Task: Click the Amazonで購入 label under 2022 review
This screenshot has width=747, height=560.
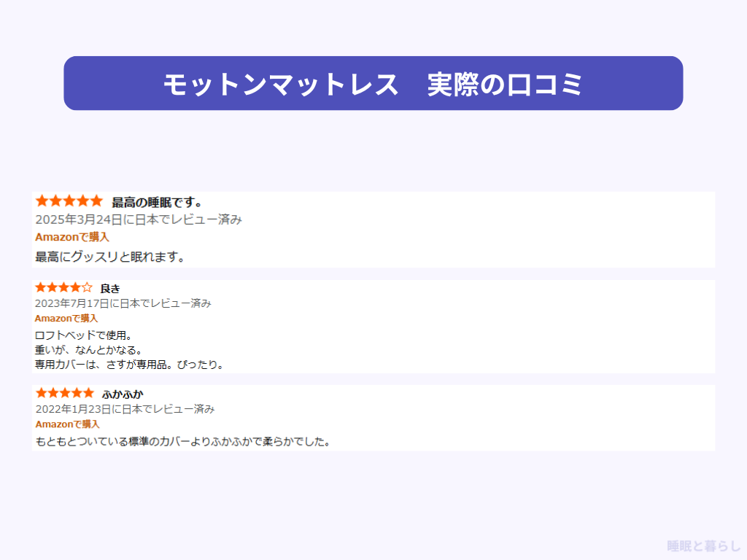Action: click(68, 424)
